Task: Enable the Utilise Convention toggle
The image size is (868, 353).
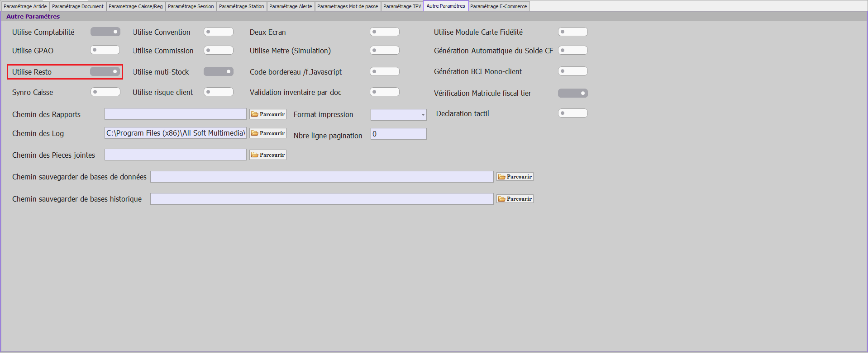Action: click(x=219, y=32)
